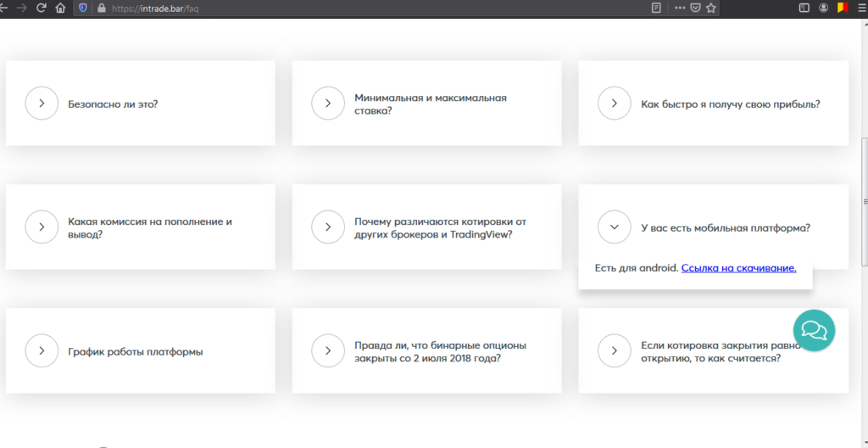Reload the page with the refresh icon
Image resolution: width=868 pixels, height=448 pixels.
[x=40, y=8]
